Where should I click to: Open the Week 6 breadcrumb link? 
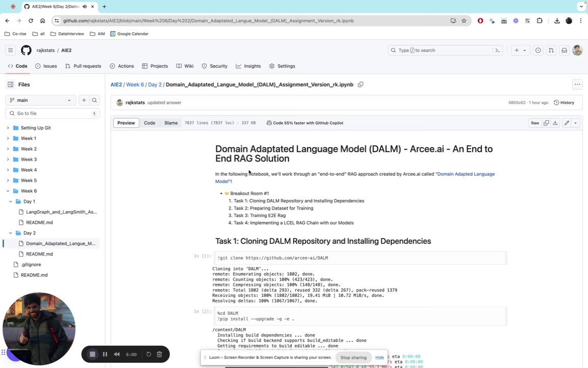tap(135, 84)
